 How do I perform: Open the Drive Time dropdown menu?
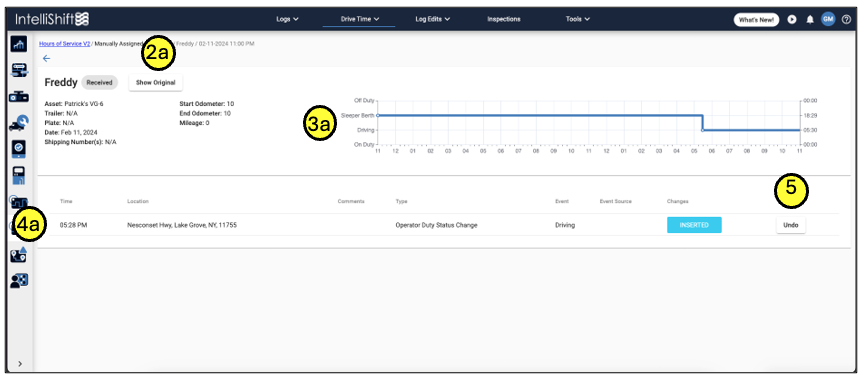[360, 19]
